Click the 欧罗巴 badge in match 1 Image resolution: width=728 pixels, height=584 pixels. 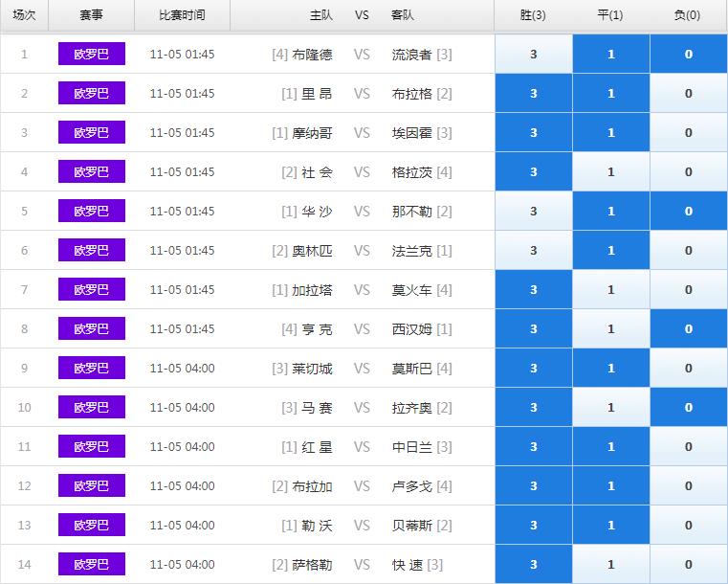(92, 54)
